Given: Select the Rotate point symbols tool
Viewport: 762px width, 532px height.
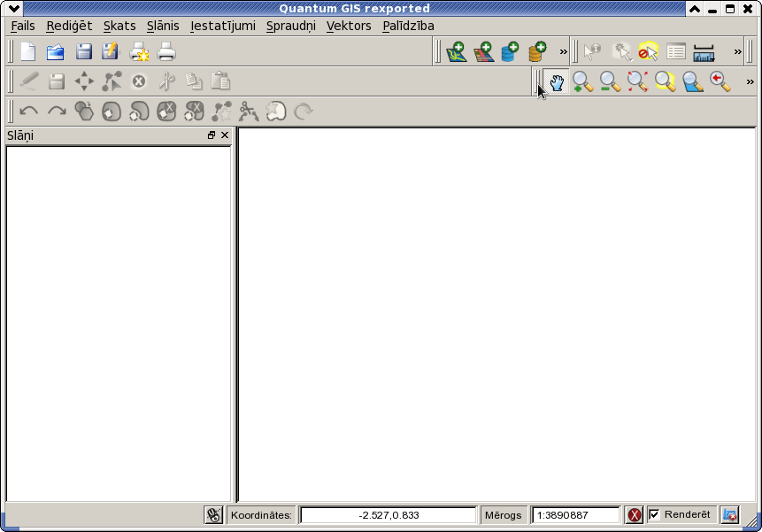Looking at the screenshot, I should [304, 112].
